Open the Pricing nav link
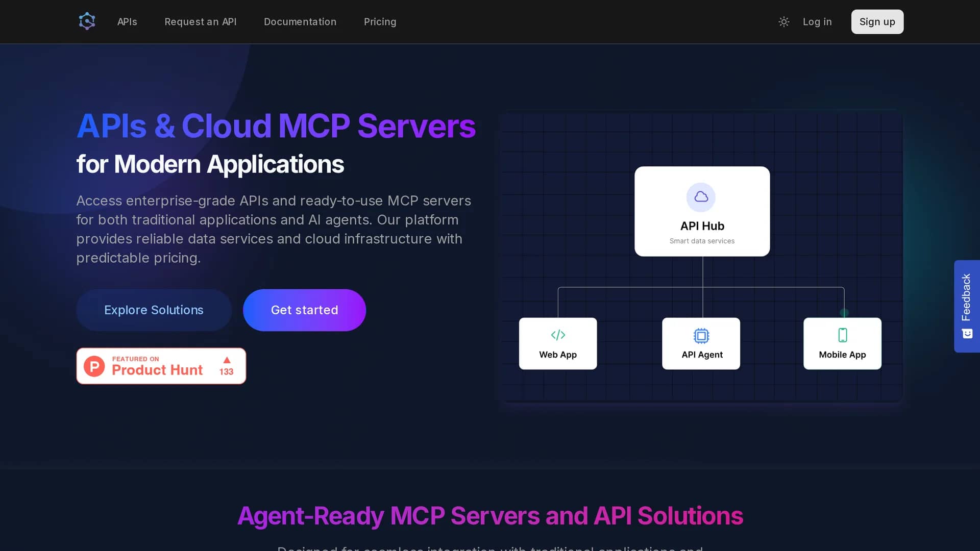This screenshot has height=551, width=980. point(380,21)
